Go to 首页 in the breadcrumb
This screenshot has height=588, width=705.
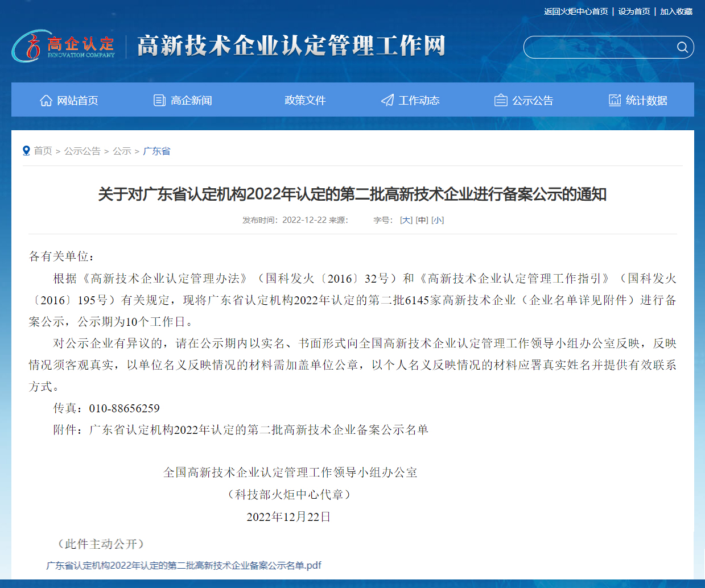pyautogui.click(x=43, y=151)
